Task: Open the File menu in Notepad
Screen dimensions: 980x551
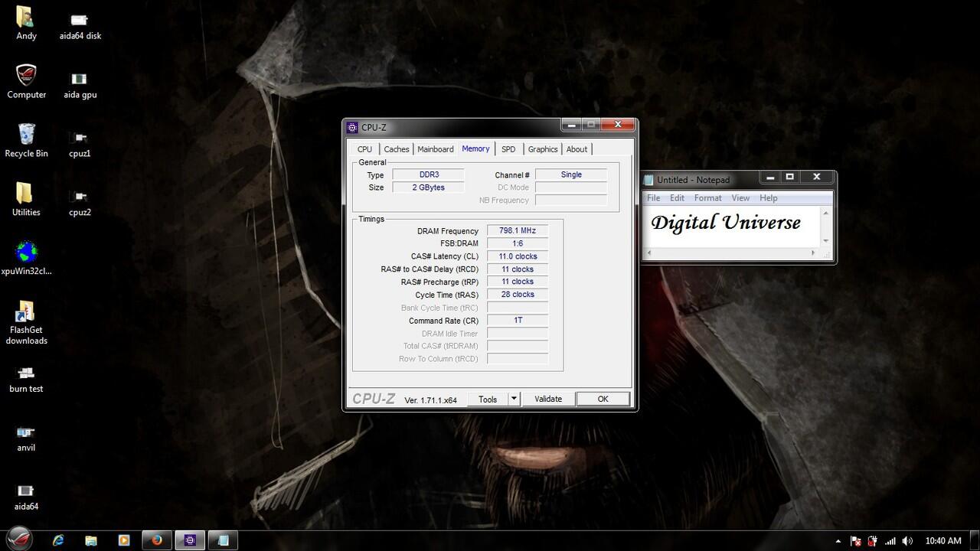Action: click(654, 197)
